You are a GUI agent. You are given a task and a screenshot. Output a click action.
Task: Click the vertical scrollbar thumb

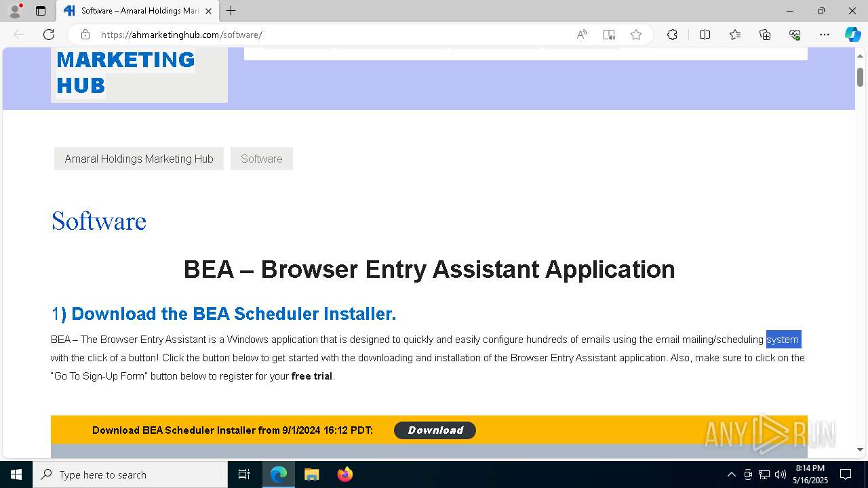point(860,77)
